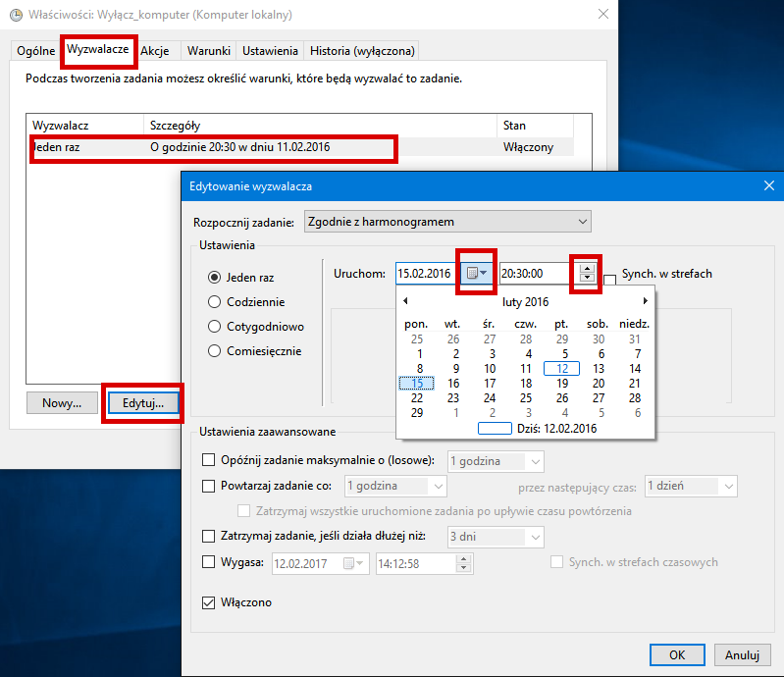Close the Edytowanie wyzwalacza dialog

[767, 185]
